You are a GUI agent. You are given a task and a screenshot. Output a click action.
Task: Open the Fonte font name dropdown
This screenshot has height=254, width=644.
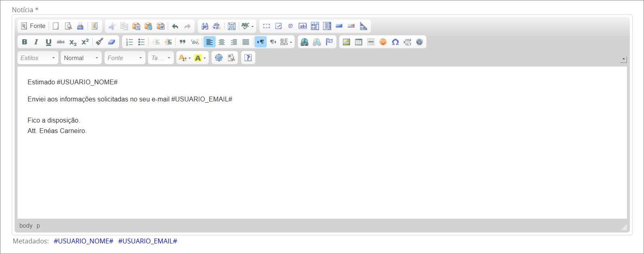point(125,58)
